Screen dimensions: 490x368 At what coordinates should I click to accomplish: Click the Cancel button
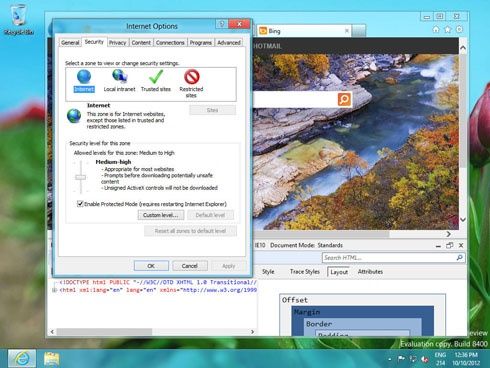[x=190, y=266]
